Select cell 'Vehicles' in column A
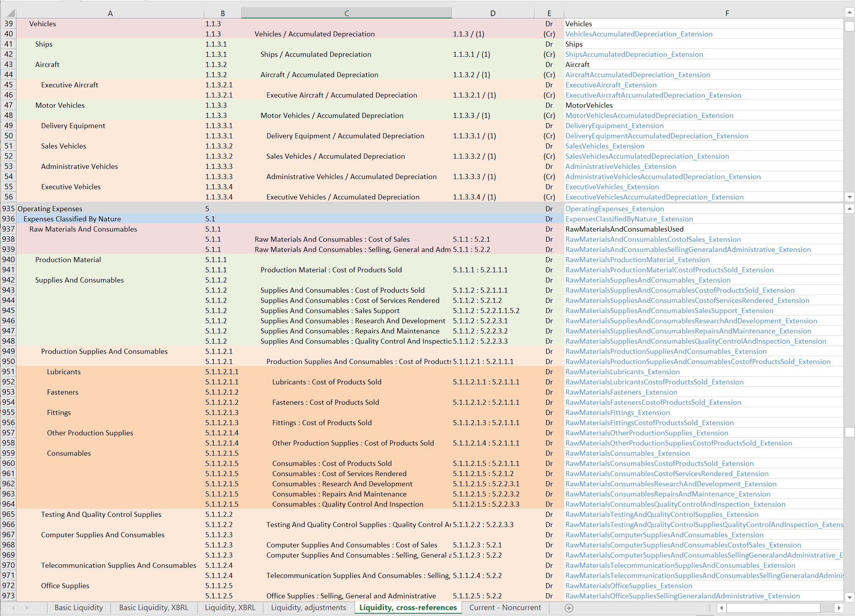The height and width of the screenshot is (616, 855). click(x=110, y=24)
